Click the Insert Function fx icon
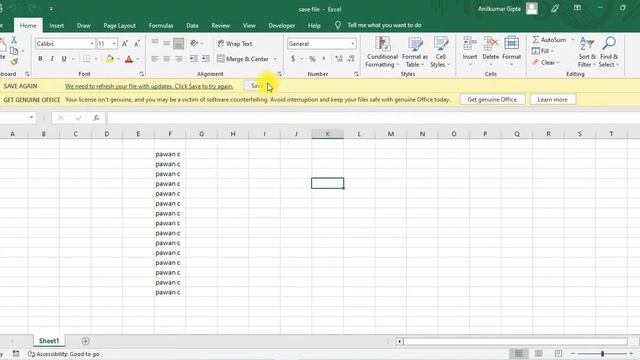 (96, 118)
